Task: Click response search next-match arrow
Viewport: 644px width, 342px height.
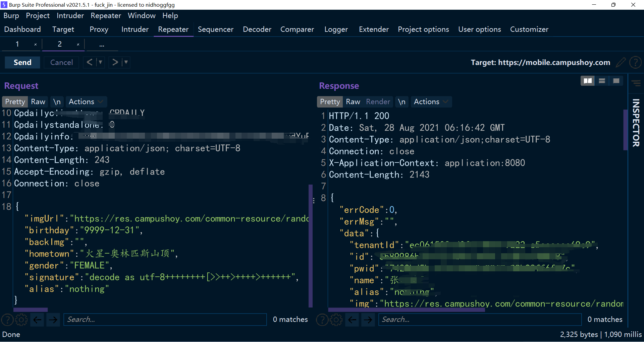Action: click(x=368, y=320)
